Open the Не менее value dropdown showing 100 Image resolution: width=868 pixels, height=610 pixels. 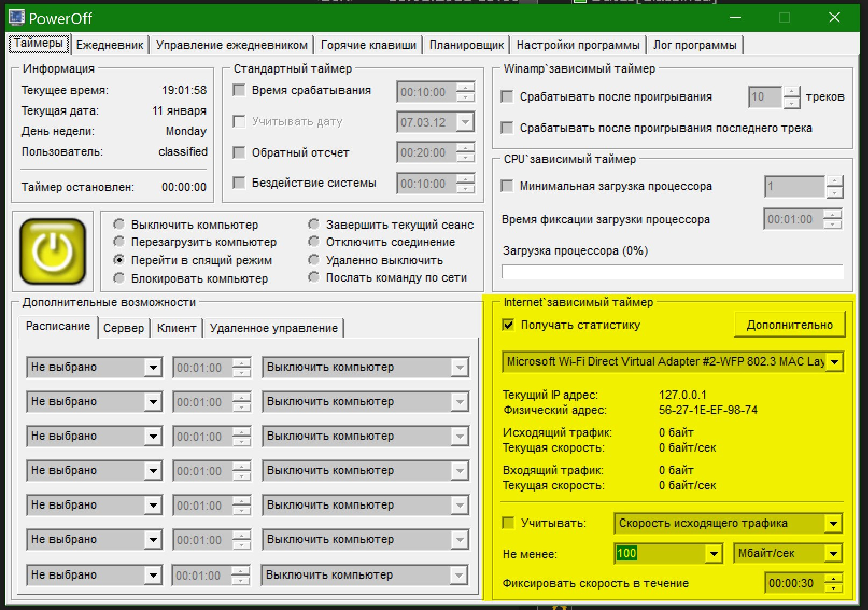714,553
